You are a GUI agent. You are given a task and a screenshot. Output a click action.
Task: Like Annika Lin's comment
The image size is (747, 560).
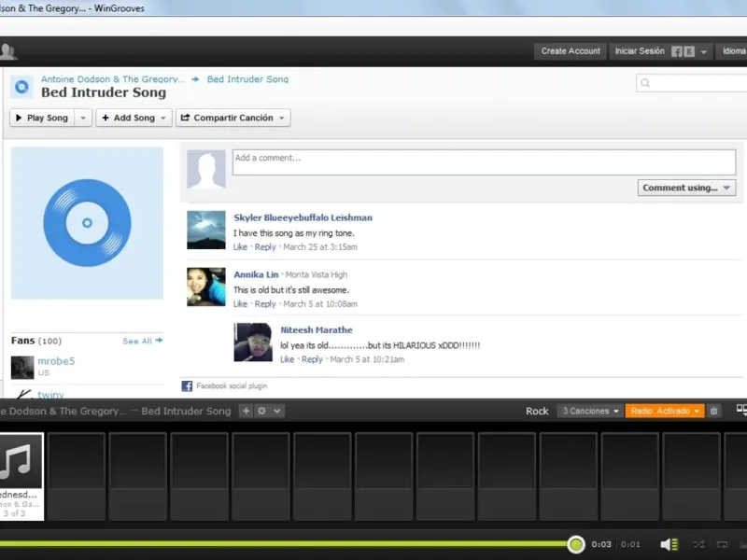pos(240,304)
